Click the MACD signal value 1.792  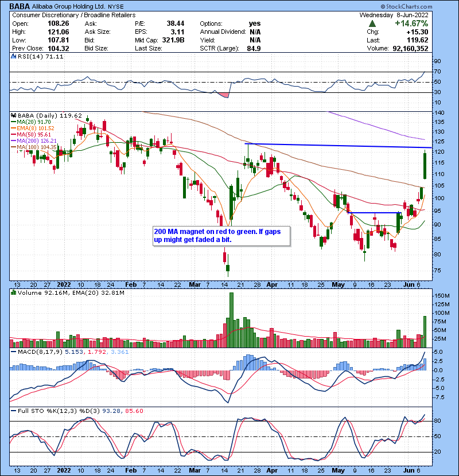coord(97,352)
